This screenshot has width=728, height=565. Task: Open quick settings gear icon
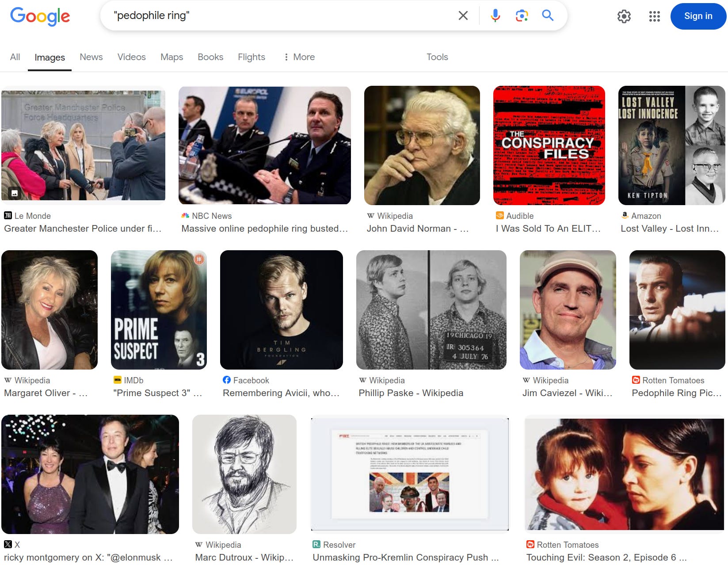624,16
